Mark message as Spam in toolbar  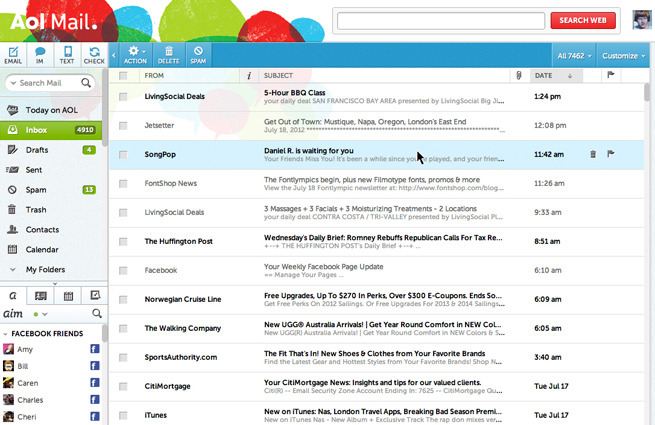pyautogui.click(x=198, y=55)
